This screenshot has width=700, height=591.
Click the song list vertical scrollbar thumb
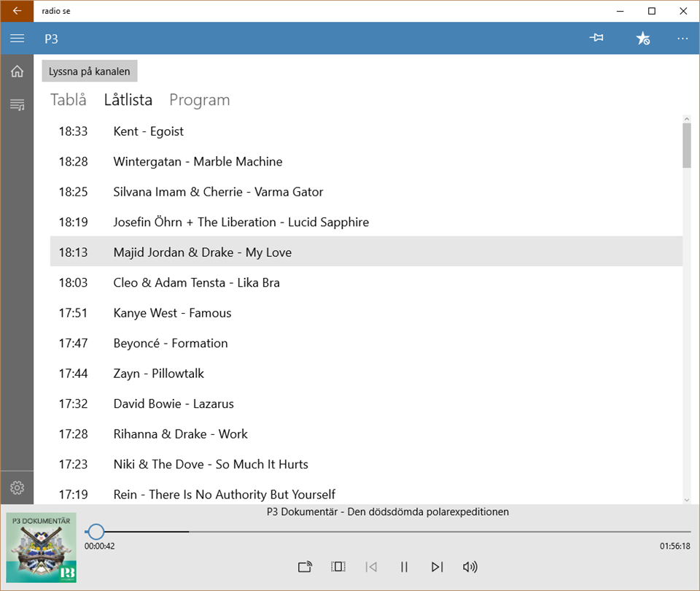point(687,146)
